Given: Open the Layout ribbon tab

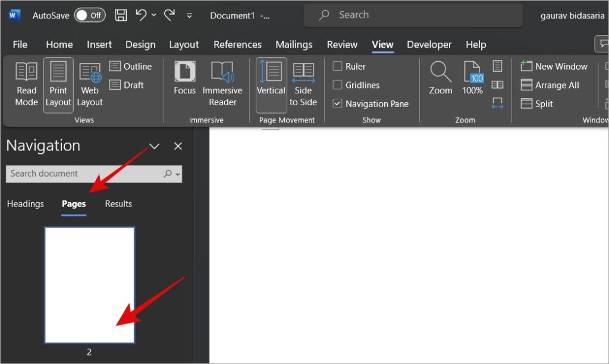Looking at the screenshot, I should tap(184, 45).
